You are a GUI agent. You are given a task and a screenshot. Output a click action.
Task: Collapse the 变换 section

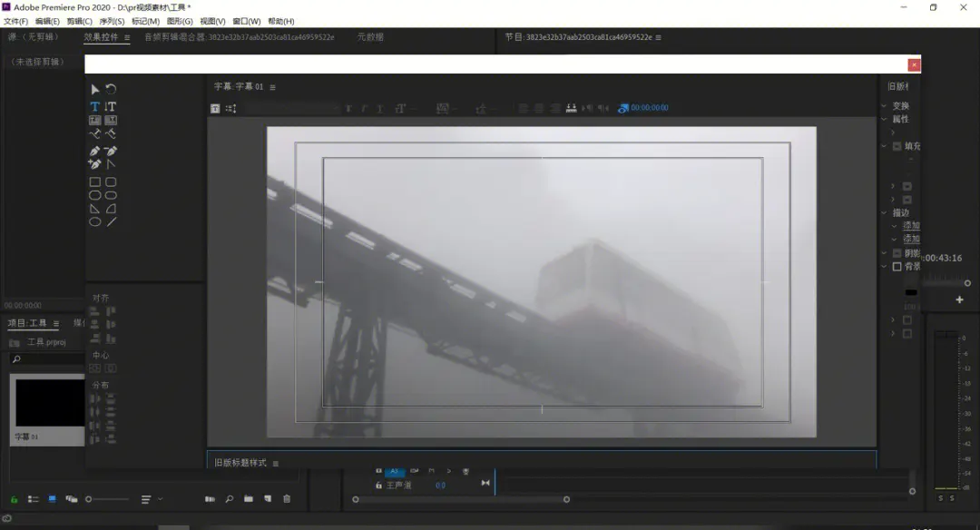click(884, 106)
